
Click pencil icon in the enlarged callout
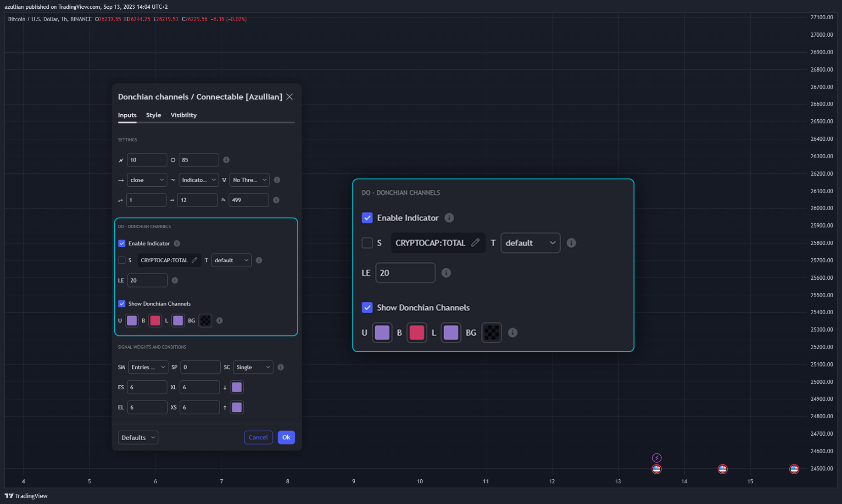(x=475, y=243)
